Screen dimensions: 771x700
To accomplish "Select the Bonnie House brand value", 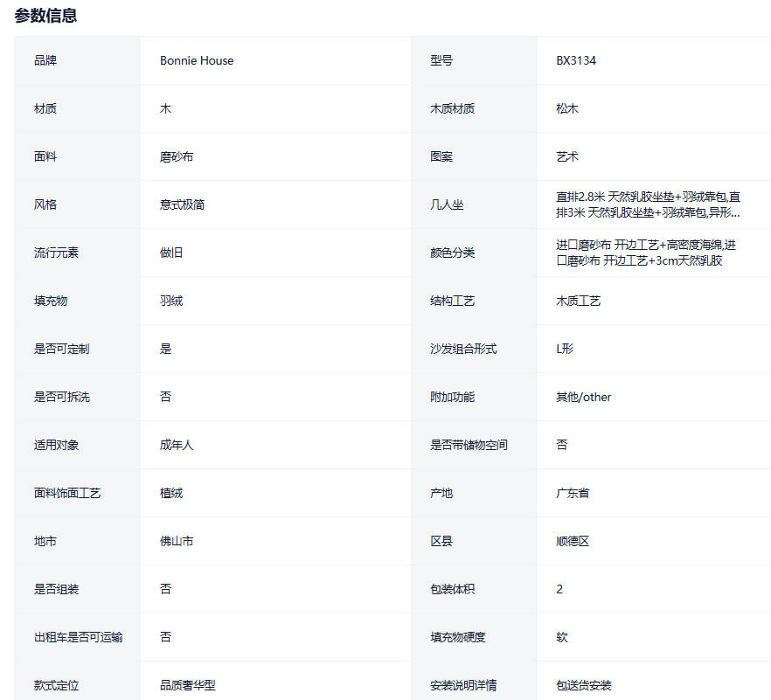I will [197, 60].
